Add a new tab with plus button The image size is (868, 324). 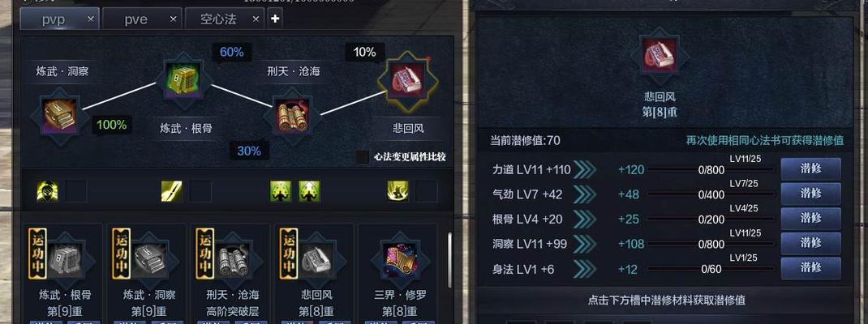[275, 19]
